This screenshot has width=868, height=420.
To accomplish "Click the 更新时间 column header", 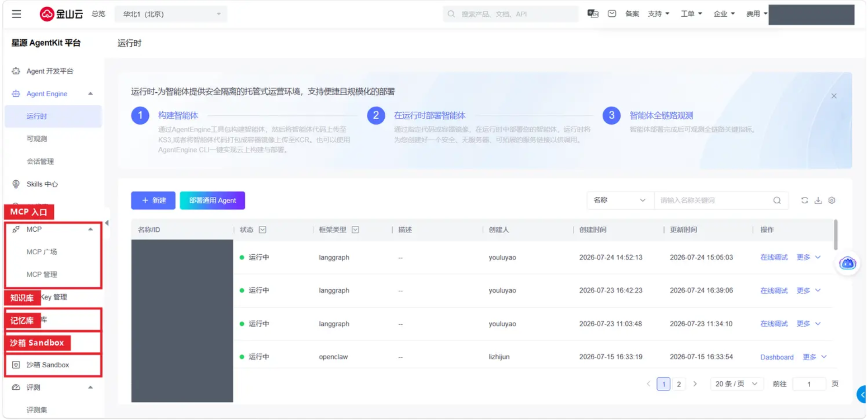I will 683,229.
